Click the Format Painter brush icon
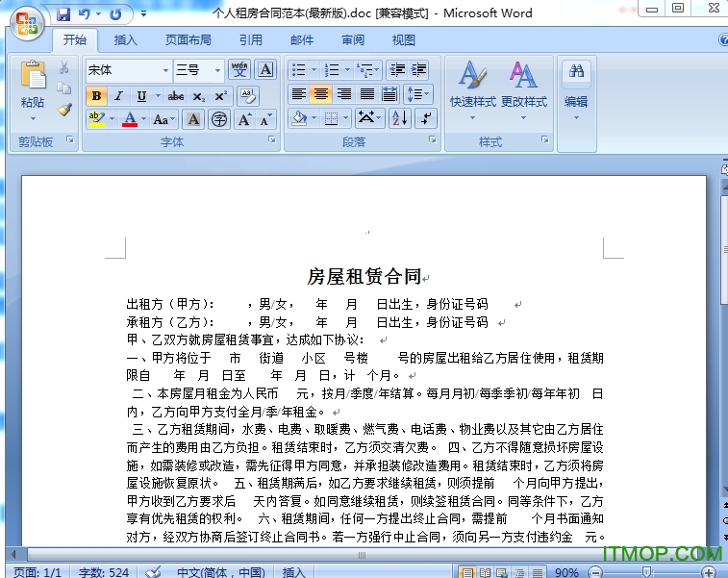The width and height of the screenshot is (728, 578). pos(64,110)
